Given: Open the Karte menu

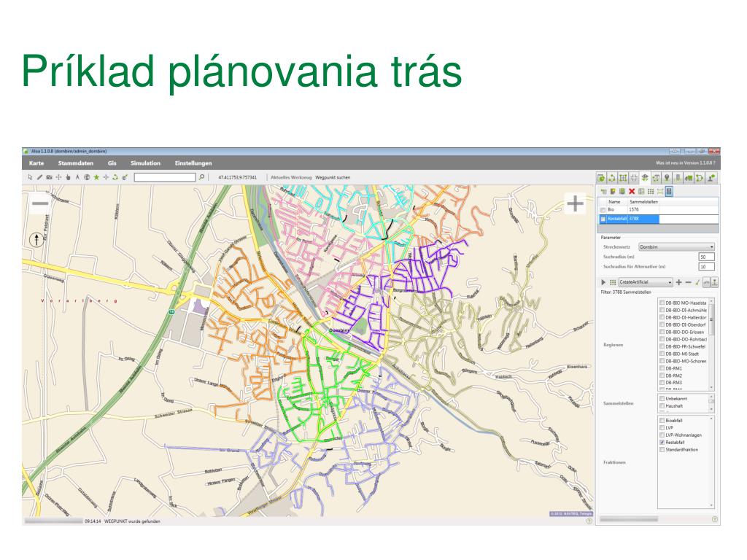Looking at the screenshot, I should click(36, 163).
